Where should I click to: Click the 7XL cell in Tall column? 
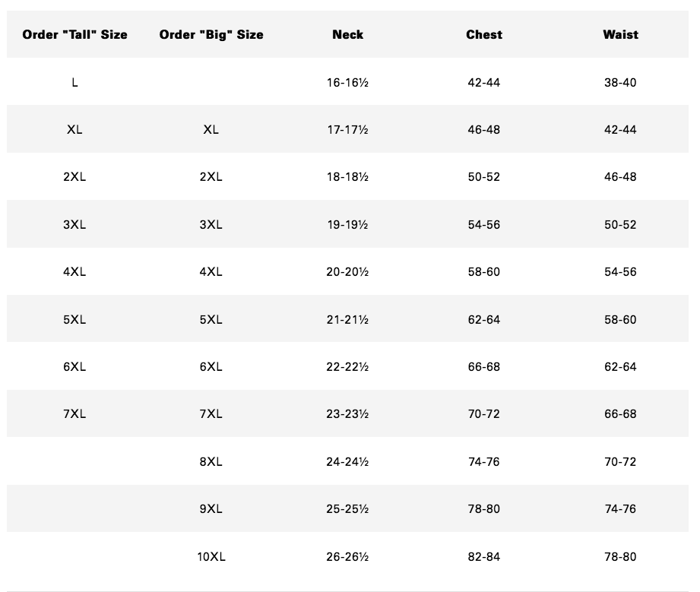[x=74, y=413]
